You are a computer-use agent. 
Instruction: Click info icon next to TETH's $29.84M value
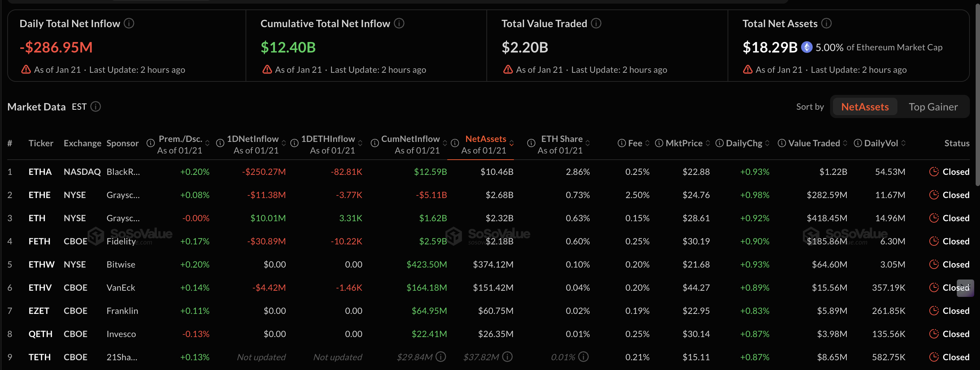pyautogui.click(x=440, y=357)
